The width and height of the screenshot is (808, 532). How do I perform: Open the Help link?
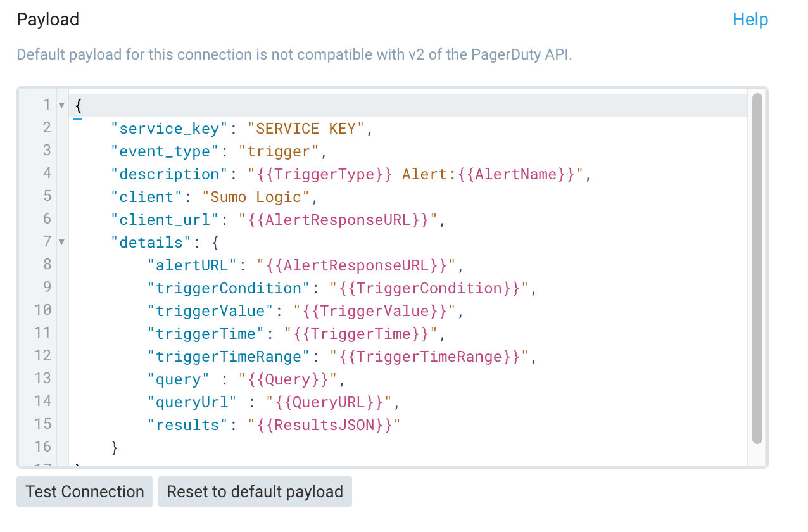(750, 20)
